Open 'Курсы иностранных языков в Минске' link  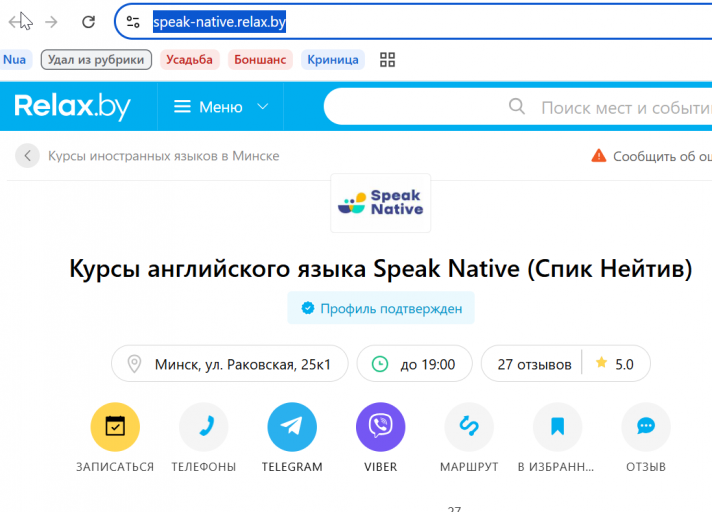163,156
